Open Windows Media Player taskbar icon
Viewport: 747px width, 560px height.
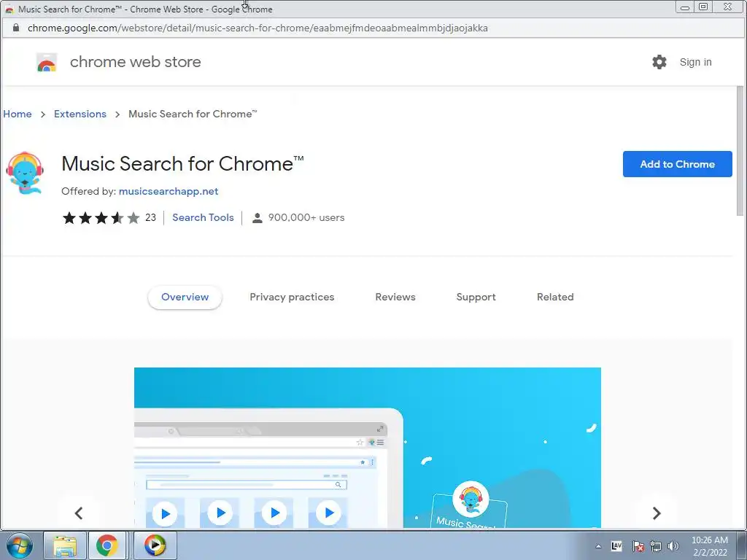[155, 545]
